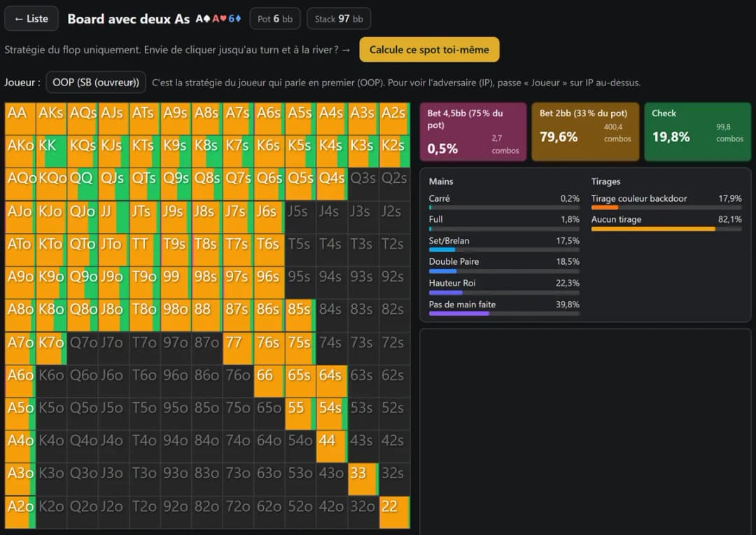Select the Check action card
This screenshot has width=756, height=535.
[x=698, y=132]
